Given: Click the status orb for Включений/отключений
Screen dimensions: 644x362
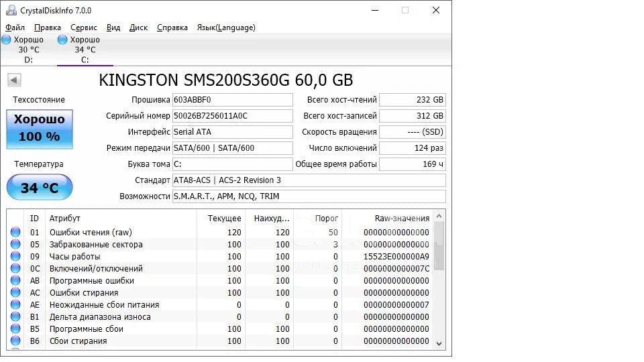Looking at the screenshot, I should (15, 268).
